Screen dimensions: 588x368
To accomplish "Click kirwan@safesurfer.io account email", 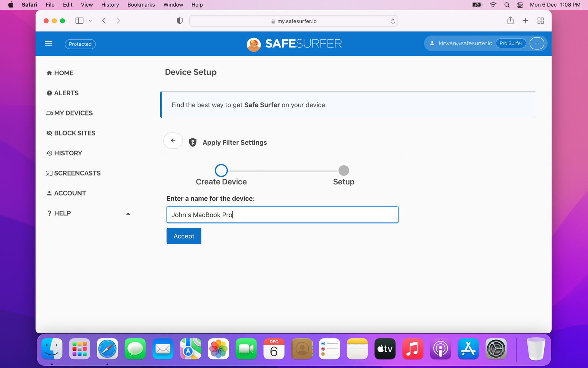I will [x=465, y=43].
